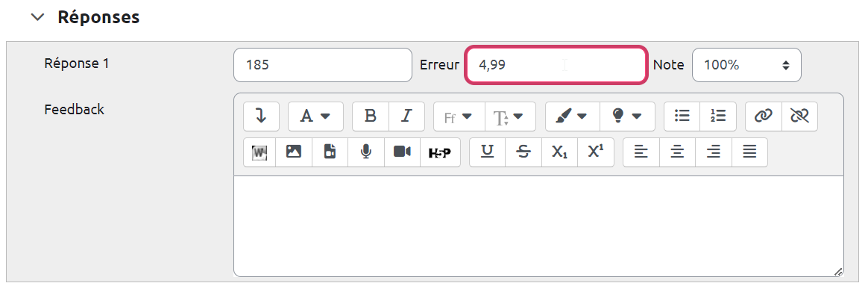Apply italic formatting
868x289 pixels.
(407, 116)
